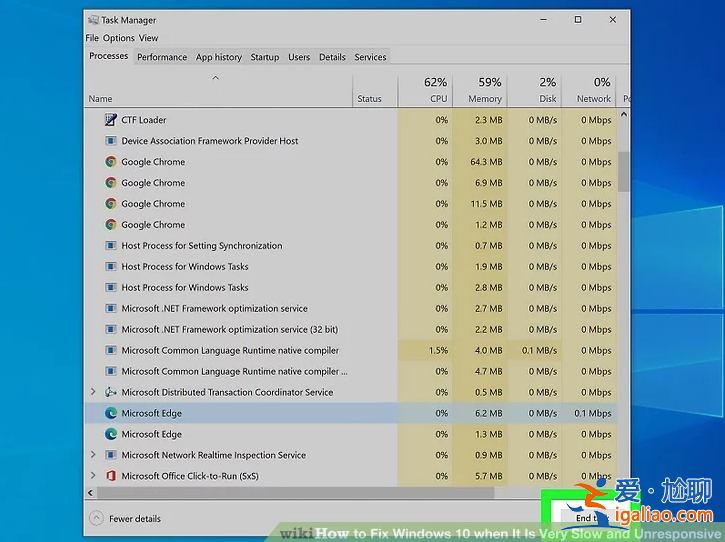Click the Microsoft Edge icon with 1.3 MB memory
Screen dimensions: 725x542
pos(111,434)
